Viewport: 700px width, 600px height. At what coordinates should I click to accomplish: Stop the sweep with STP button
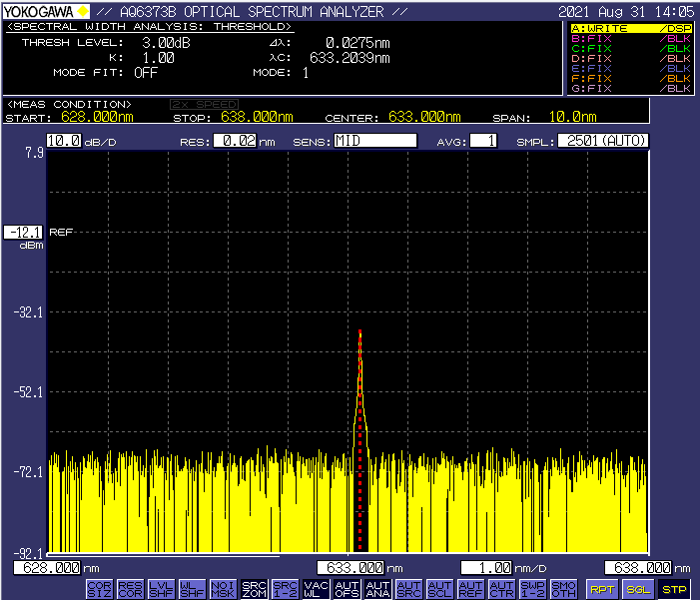[x=674, y=589]
